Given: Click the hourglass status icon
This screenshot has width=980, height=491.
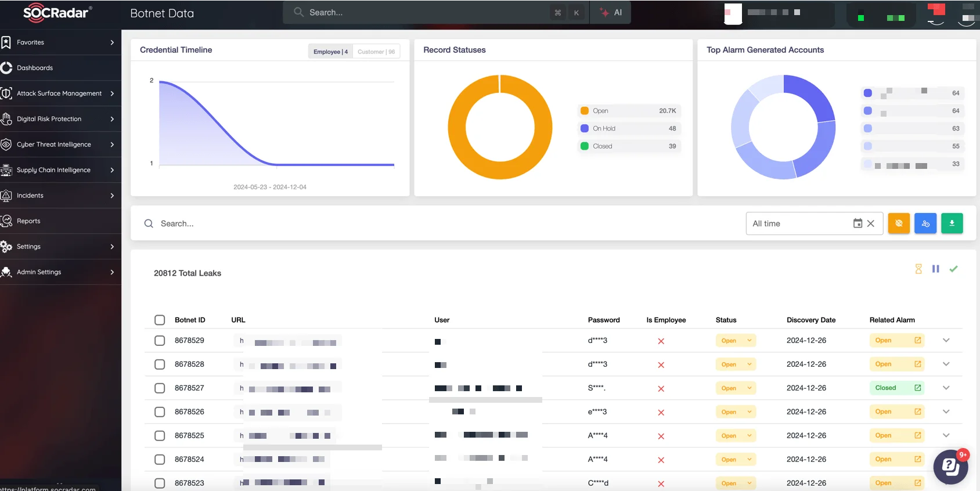Looking at the screenshot, I should [918, 269].
